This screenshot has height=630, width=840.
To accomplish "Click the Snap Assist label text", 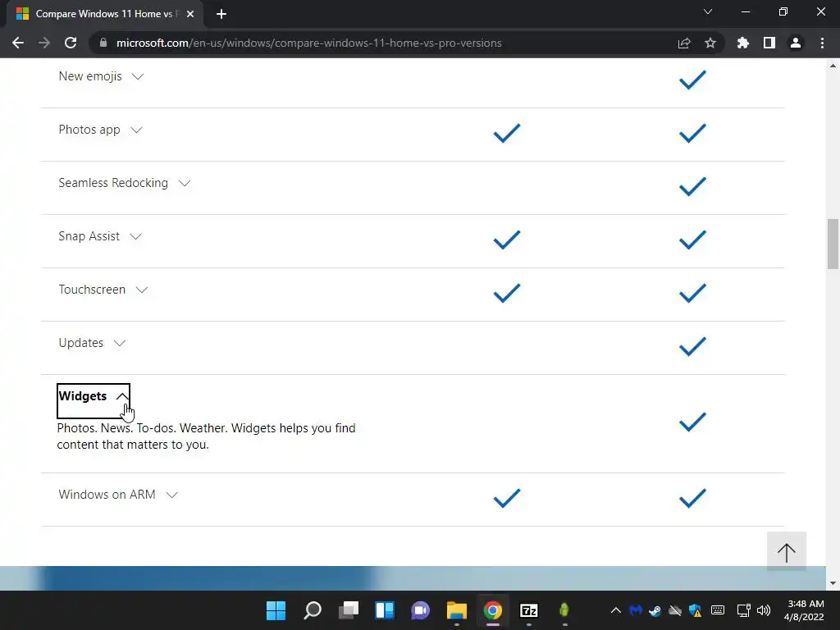I will [89, 236].
